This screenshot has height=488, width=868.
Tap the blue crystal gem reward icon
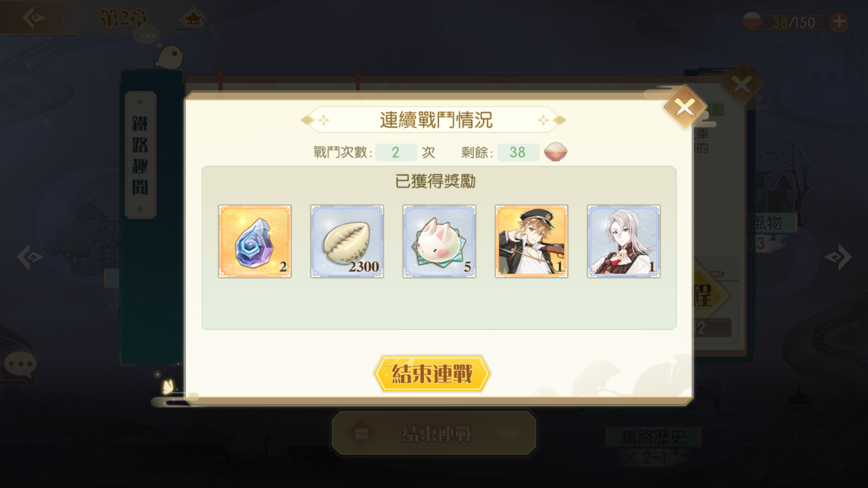click(255, 241)
